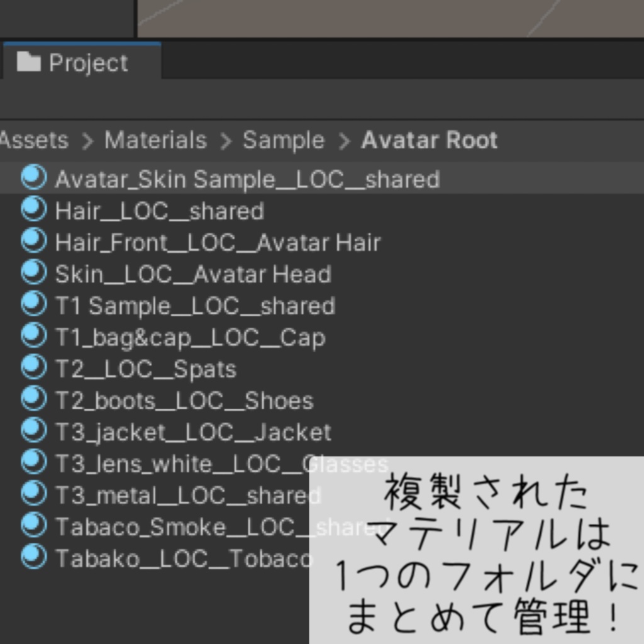The height and width of the screenshot is (644, 644).
Task: Open the Assets folder from the breadcrumb
Action: click(34, 140)
